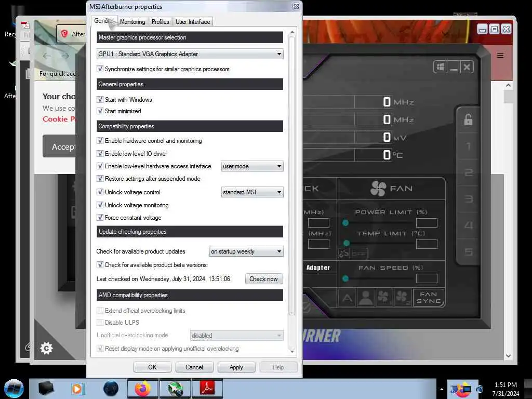The image size is (532, 399).
Task: Select Afterburner profile slot 2
Action: coord(468,172)
